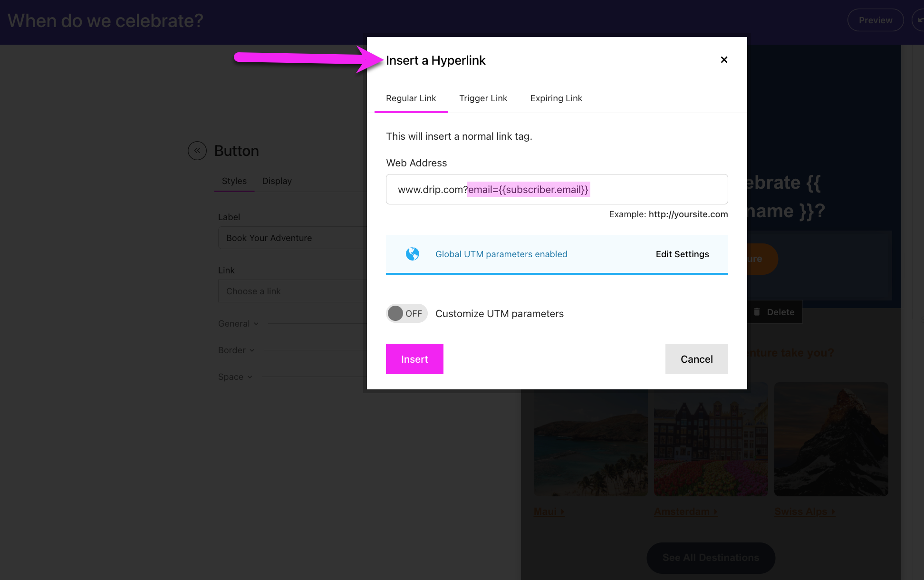Open the Display tab of the Button panel
Viewport: 924px width, 580px height.
[277, 181]
